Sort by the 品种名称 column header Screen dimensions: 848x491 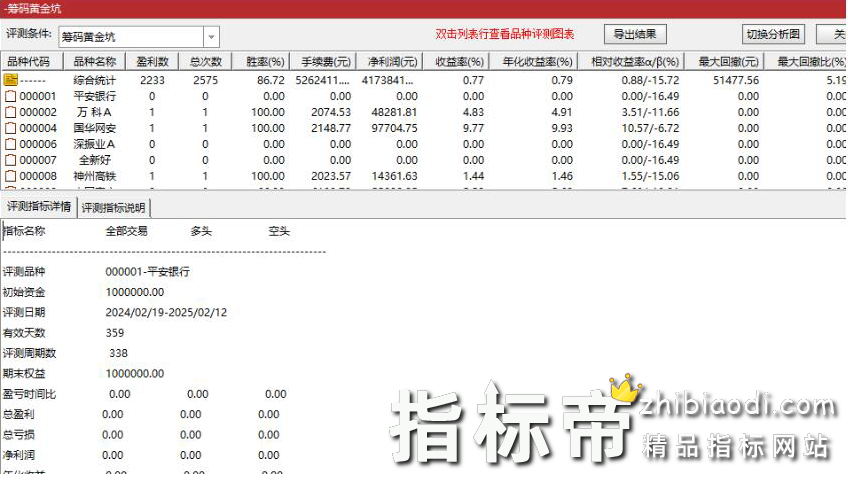pos(95,62)
